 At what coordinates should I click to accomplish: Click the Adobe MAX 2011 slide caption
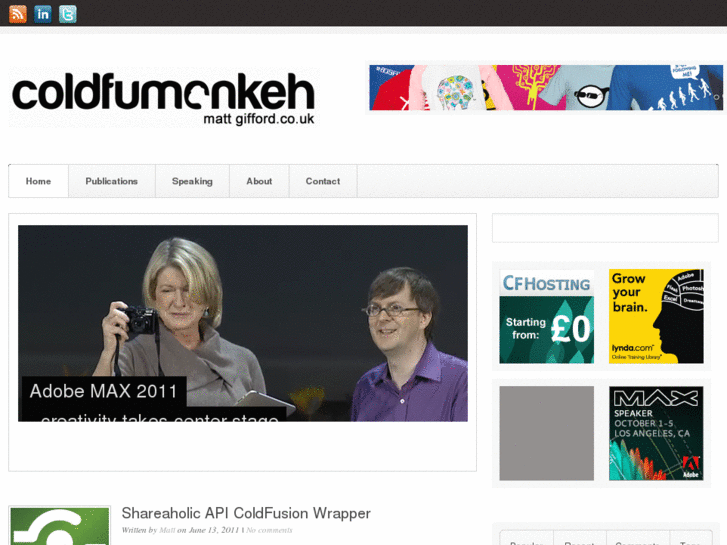coord(103,391)
